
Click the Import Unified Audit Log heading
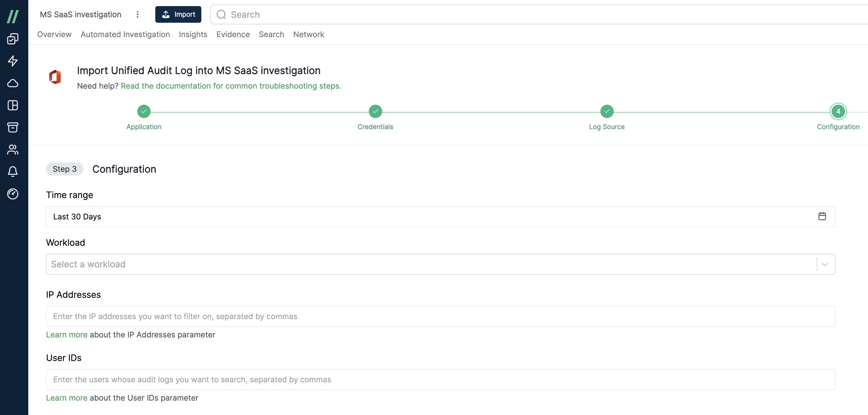coord(199,70)
